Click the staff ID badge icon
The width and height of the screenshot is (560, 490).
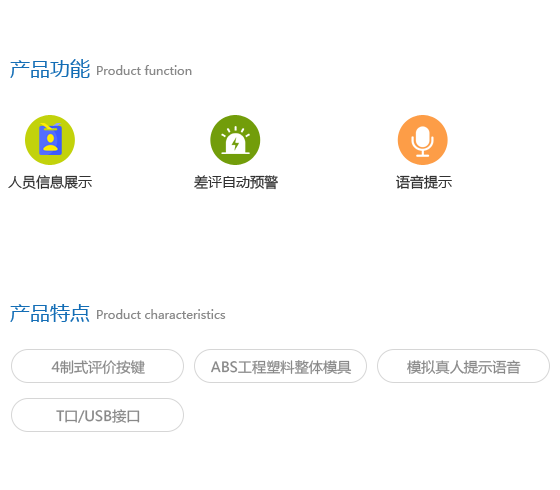[50, 139]
